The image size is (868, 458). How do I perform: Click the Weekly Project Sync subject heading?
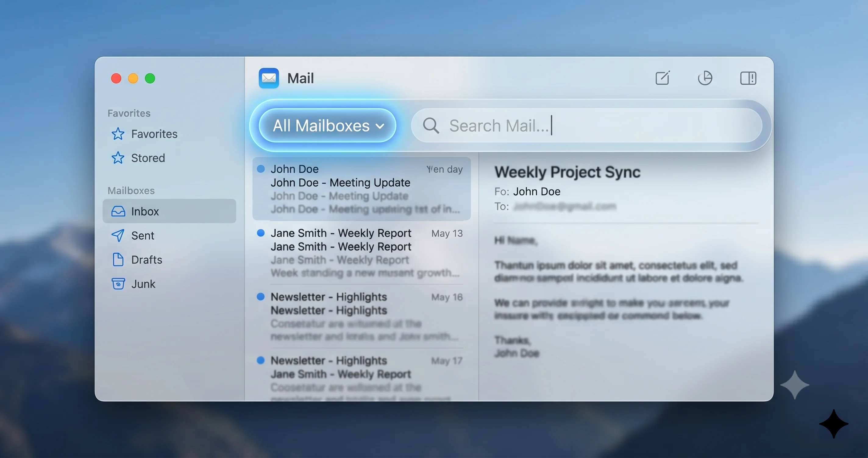point(567,172)
